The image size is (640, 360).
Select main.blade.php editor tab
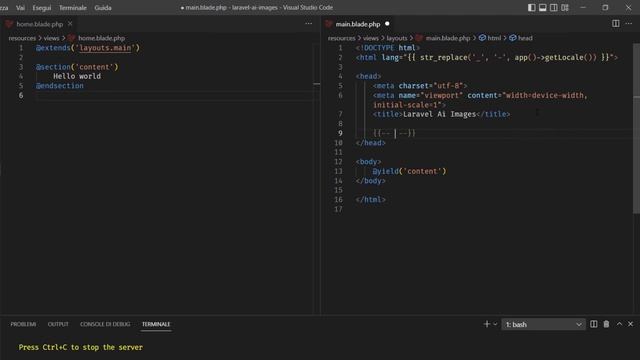point(358,24)
